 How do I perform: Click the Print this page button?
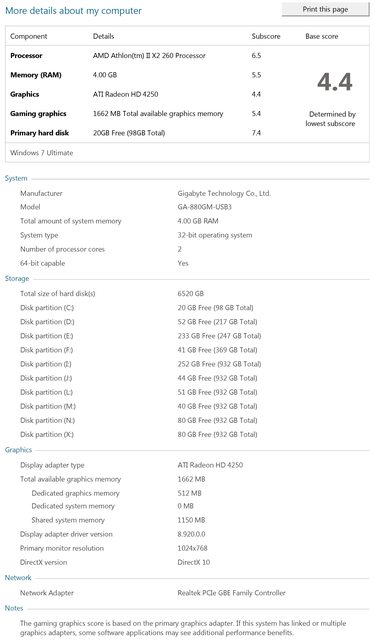325,9
